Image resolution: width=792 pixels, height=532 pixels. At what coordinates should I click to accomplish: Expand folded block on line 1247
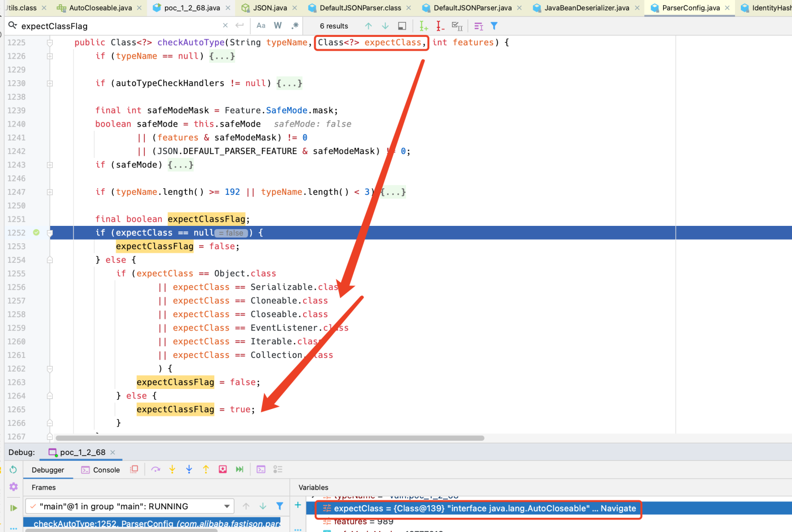(50, 192)
